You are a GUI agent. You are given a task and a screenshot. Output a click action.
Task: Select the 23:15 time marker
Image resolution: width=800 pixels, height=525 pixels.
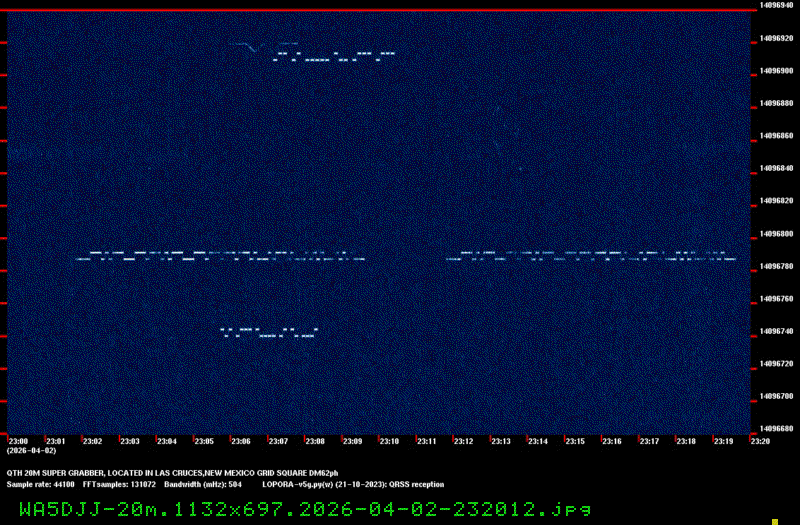pos(575,441)
